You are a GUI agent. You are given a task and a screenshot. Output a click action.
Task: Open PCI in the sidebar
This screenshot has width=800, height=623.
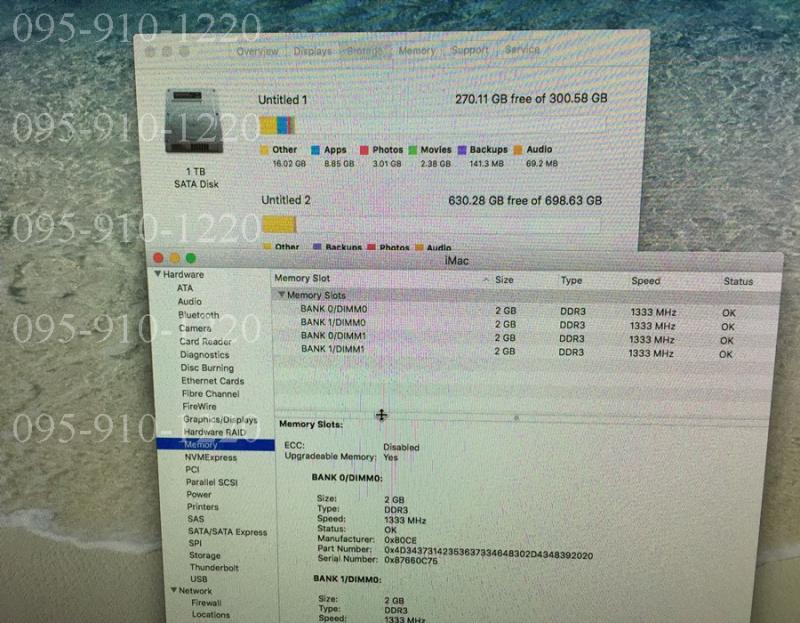point(192,470)
